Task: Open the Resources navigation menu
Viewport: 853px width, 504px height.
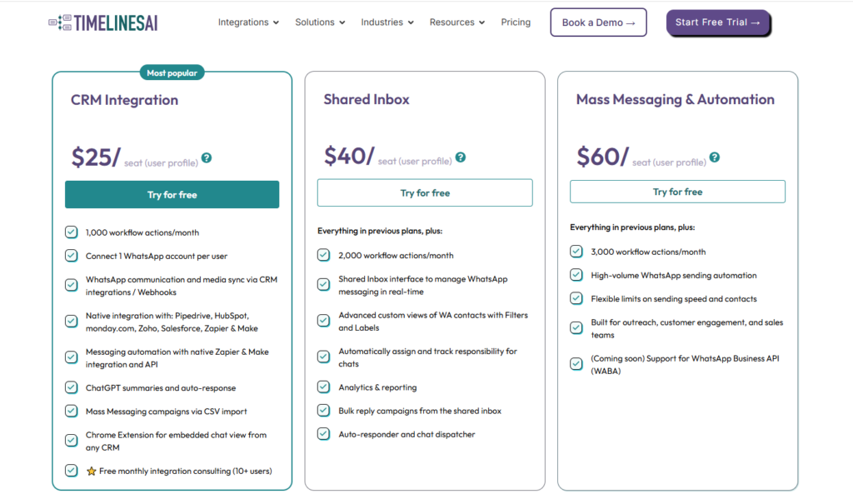Action: click(x=456, y=22)
